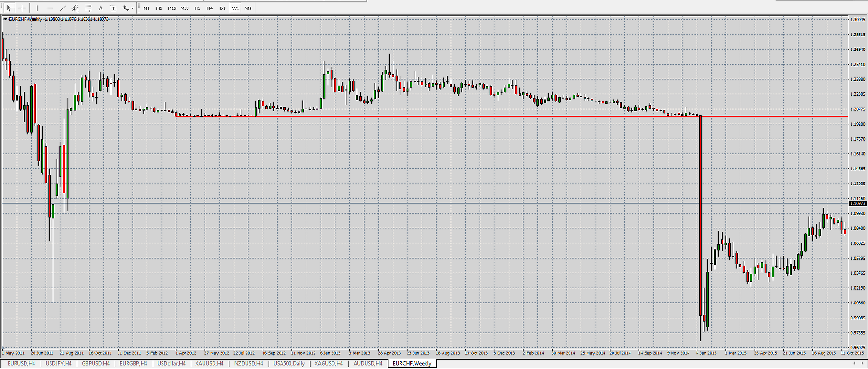Select the text label tool
The height and width of the screenshot is (369, 868).
click(x=113, y=8)
